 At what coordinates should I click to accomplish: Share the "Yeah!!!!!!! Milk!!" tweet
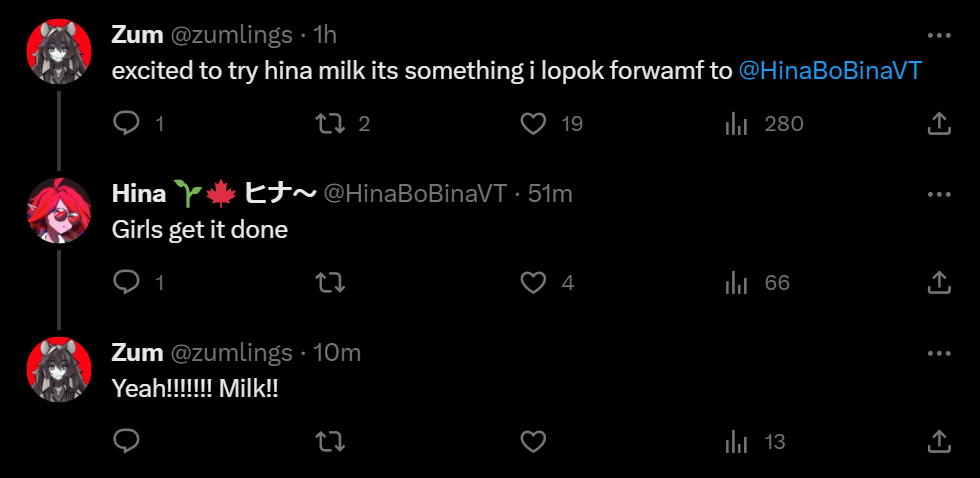pos(939,441)
